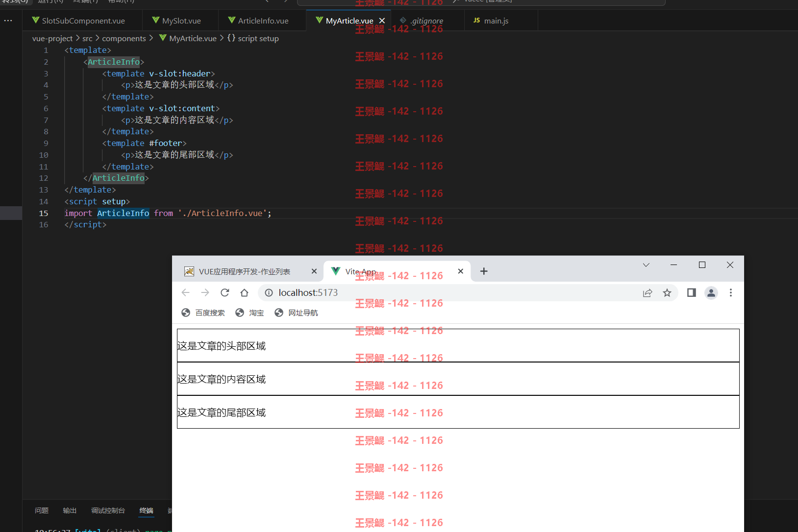Click the src breadcrumb segment

87,38
